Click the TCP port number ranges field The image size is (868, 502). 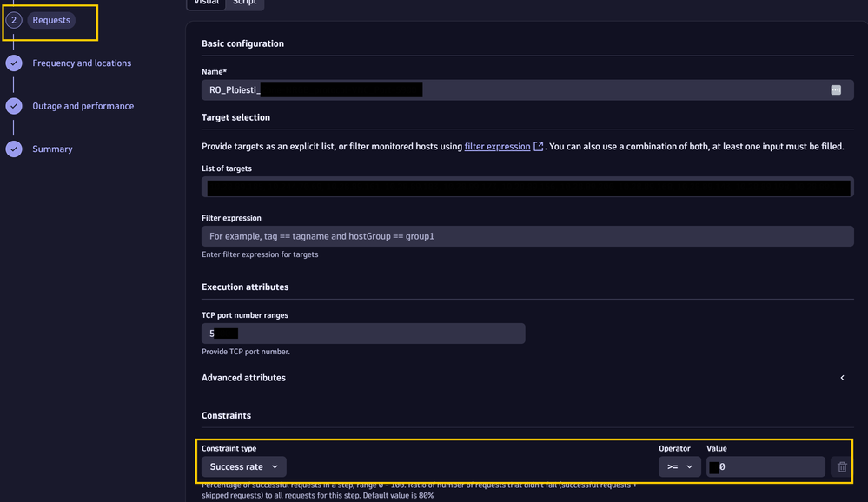click(363, 334)
